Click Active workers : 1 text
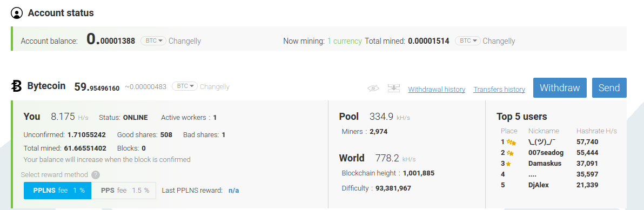Image resolution: width=644 pixels, height=210 pixels. pos(189,118)
